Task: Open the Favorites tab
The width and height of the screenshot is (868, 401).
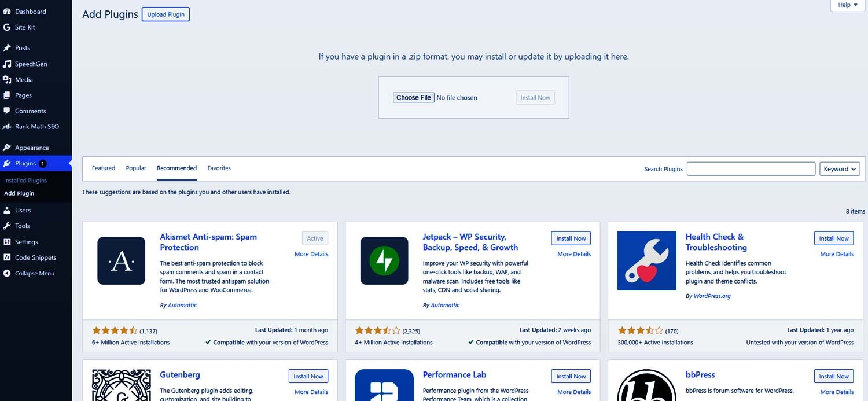Action: [219, 168]
